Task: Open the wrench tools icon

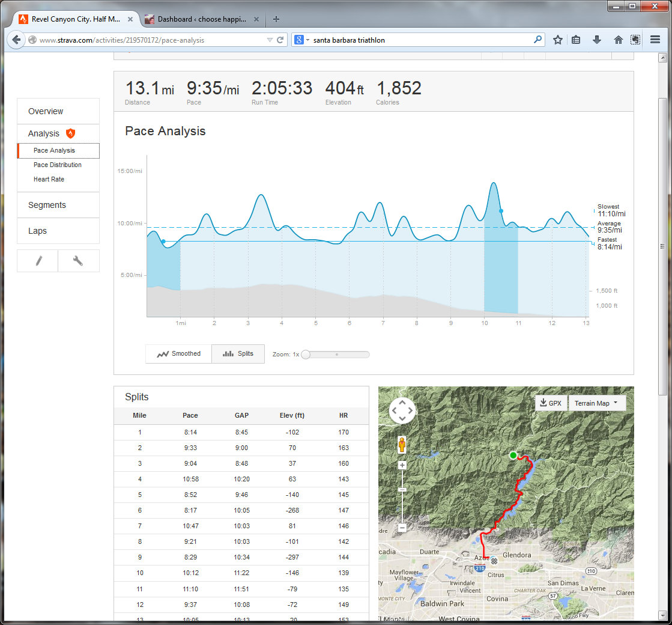Action: coord(78,261)
